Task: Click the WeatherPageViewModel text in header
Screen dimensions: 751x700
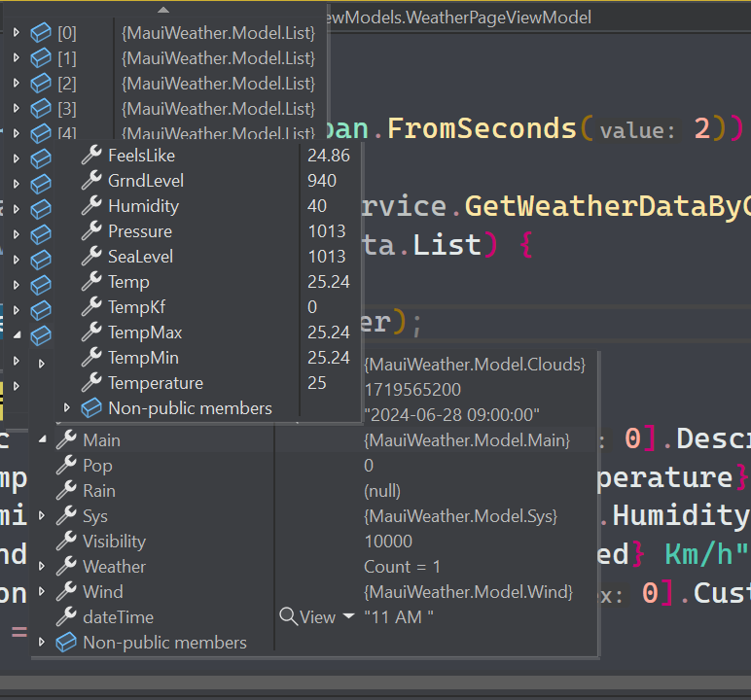Action: pyautogui.click(x=498, y=17)
